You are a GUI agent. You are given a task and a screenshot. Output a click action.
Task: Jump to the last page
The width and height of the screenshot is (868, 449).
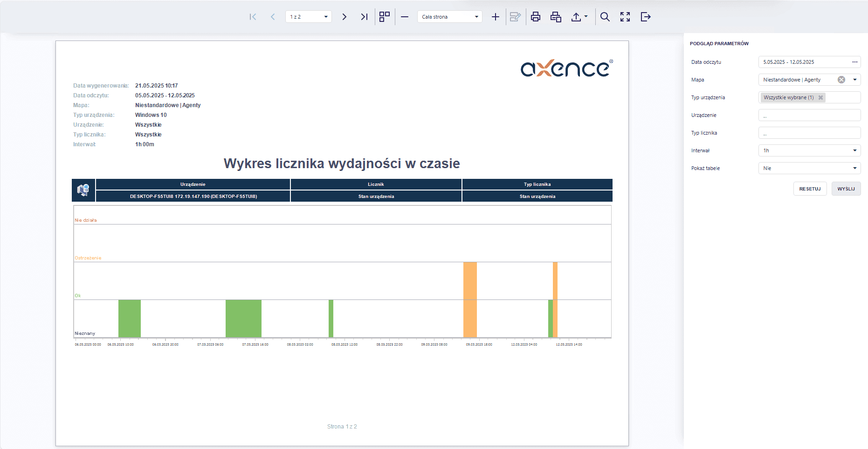tap(364, 17)
